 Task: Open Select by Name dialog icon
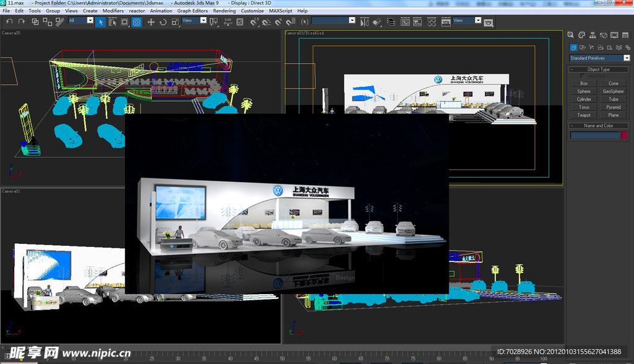[113, 22]
